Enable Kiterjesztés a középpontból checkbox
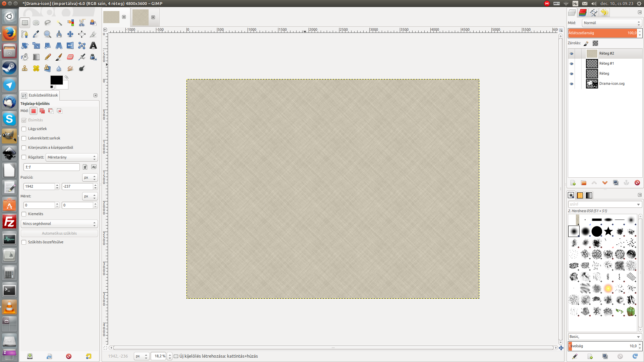 (x=24, y=148)
